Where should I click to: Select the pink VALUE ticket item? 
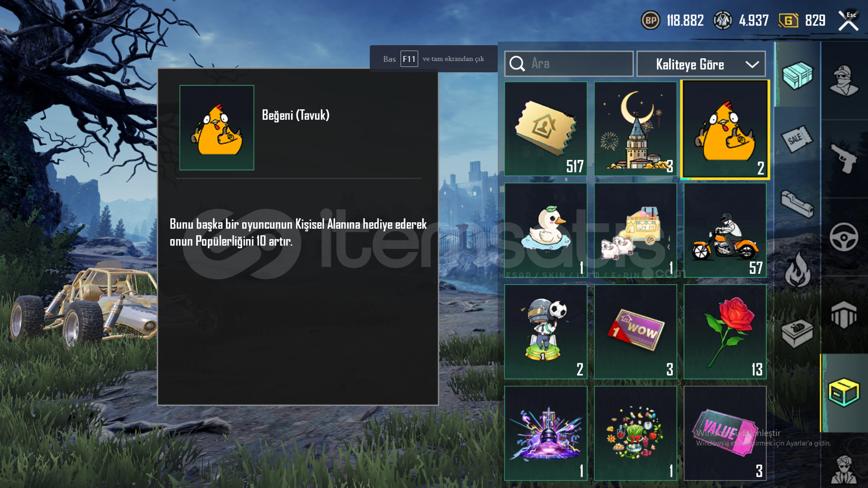[725, 433]
